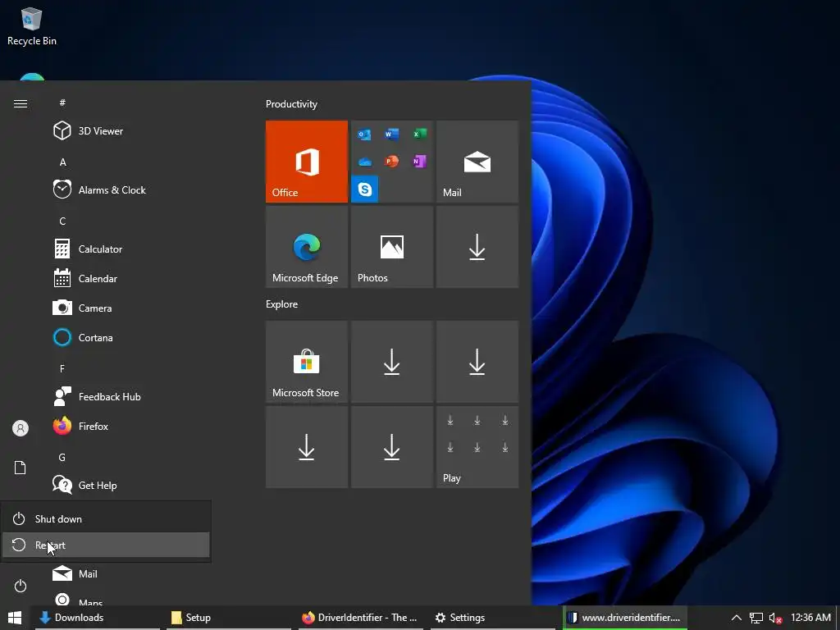Viewport: 840px width, 630px height.
Task: Switch to Downloads taskbar window
Action: (x=98, y=618)
